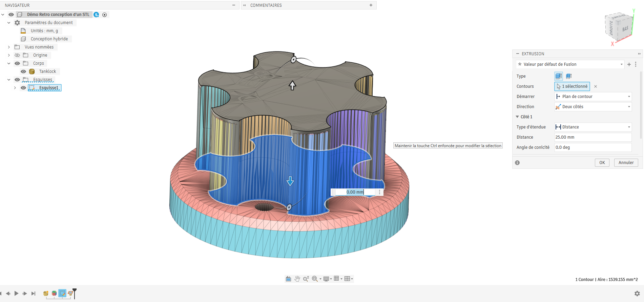The image size is (644, 302).
Task: Open the Viewports layout icon
Action: click(347, 279)
